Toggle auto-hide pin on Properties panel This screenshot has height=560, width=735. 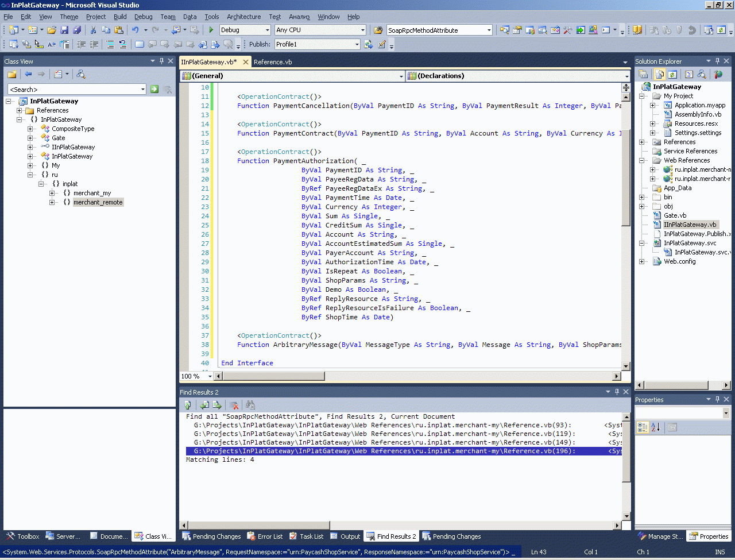click(717, 399)
